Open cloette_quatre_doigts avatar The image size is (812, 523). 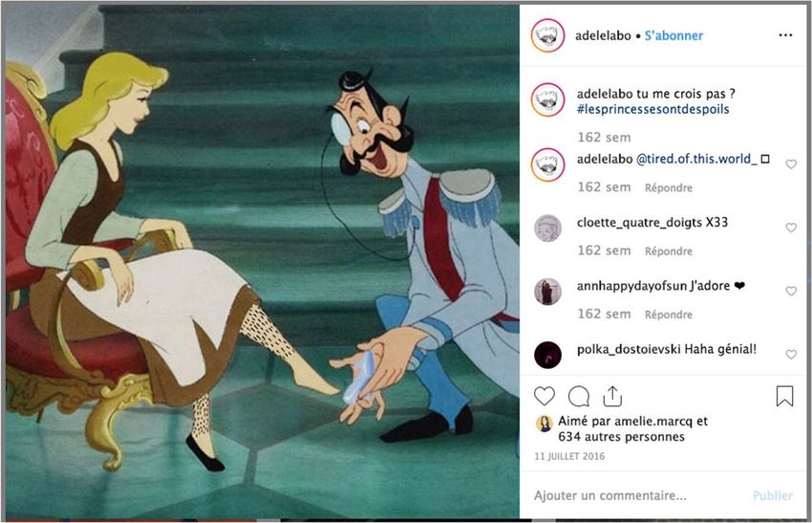tap(548, 229)
